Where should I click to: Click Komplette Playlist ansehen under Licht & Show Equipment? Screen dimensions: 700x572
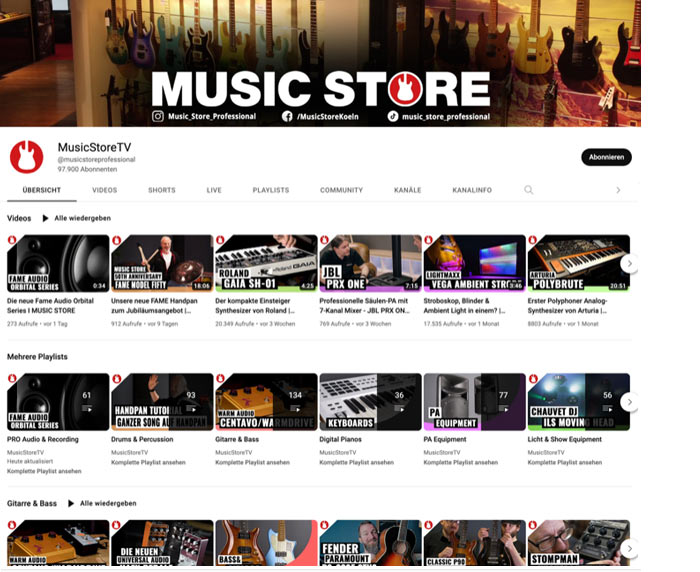tap(565, 462)
